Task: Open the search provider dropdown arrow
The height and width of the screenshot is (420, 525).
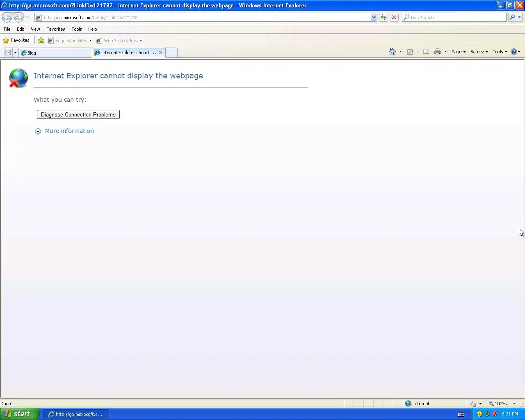Action: (x=520, y=17)
